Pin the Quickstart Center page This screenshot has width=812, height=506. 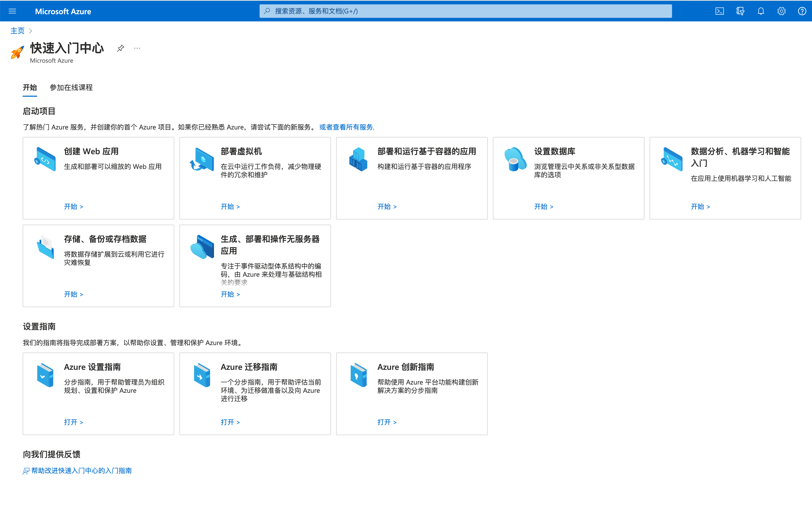click(x=120, y=48)
